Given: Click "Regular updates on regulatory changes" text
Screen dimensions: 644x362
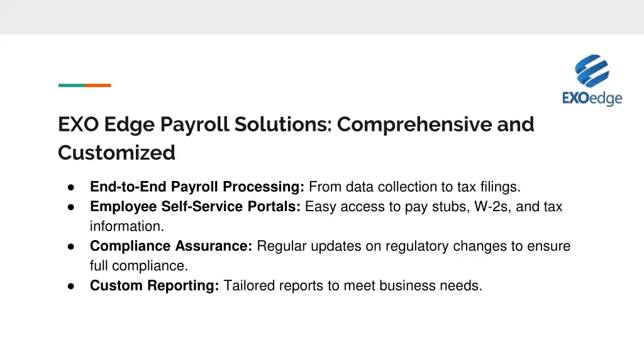Looking at the screenshot, I should coord(371,246).
